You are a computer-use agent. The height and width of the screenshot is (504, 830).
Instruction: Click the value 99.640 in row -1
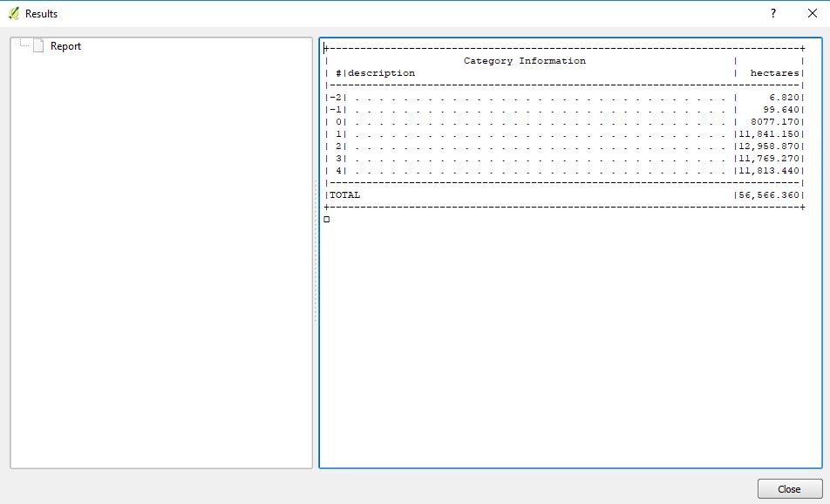[x=781, y=110]
